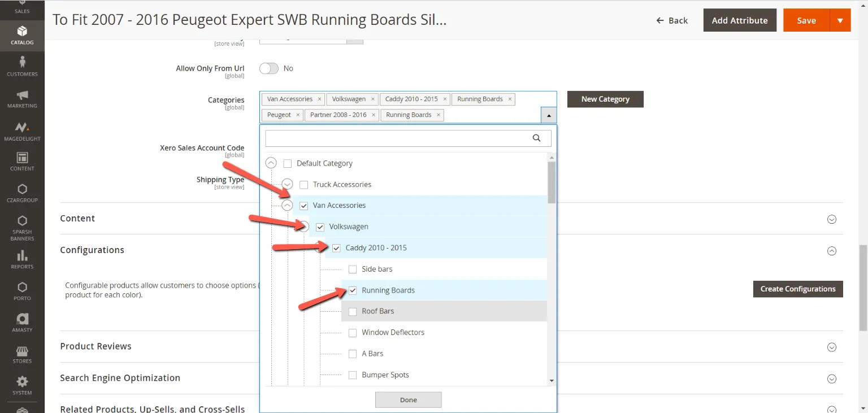Uncheck the Van Accessories checkbox
This screenshot has width=868, height=413.
tap(304, 206)
